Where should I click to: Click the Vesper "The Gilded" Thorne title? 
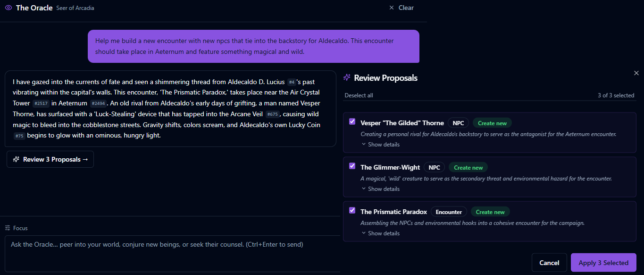coord(402,123)
